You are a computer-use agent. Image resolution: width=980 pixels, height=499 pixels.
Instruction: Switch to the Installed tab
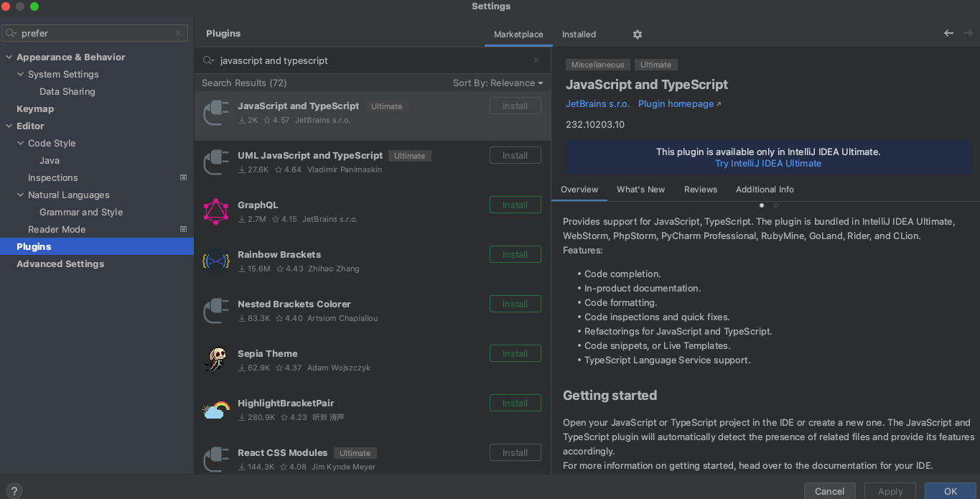(579, 34)
